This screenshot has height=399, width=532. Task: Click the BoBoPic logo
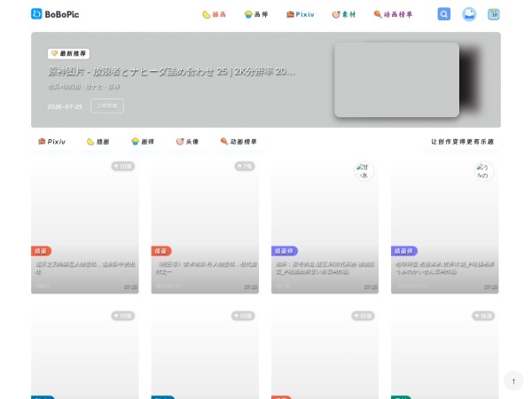pos(55,14)
